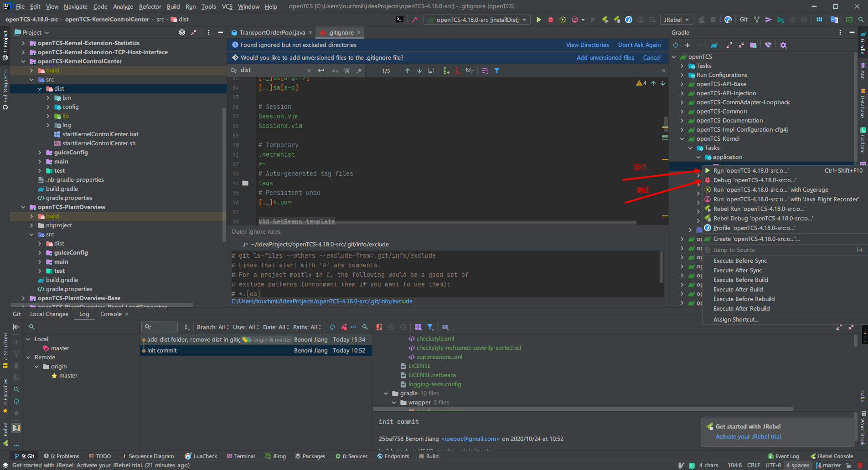Go to next search occurrence arrow
Screen dimensions: 868x470
(x=419, y=71)
